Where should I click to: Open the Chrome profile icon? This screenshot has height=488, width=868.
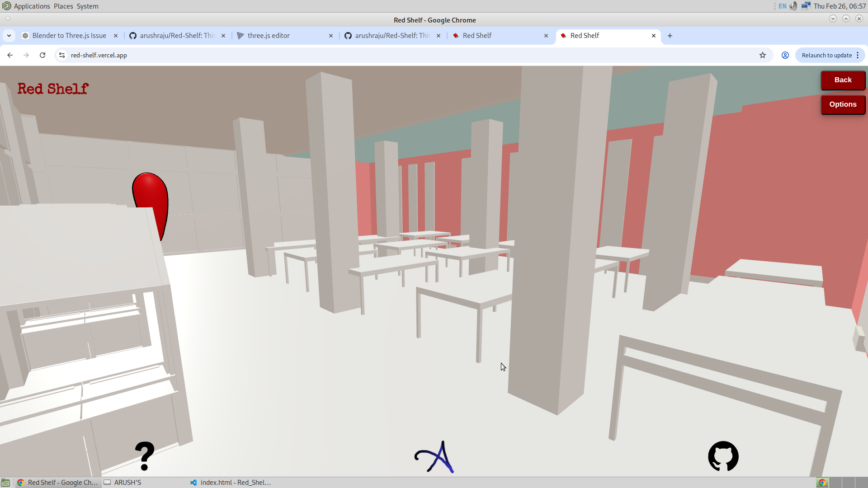click(785, 55)
